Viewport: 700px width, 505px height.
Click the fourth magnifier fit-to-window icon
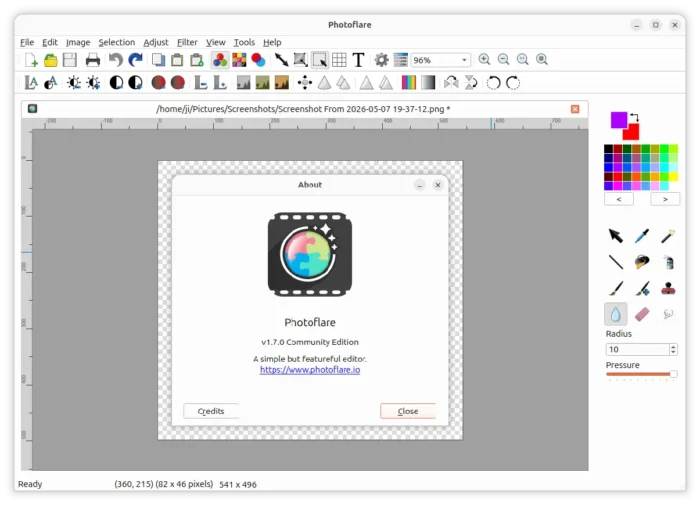(x=542, y=59)
